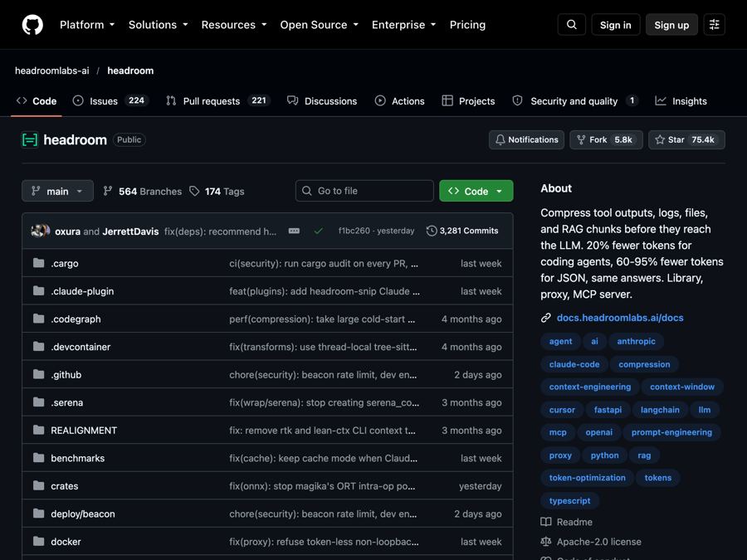Click the book icon next to Readme
Image resolution: width=747 pixels, height=560 pixels.
pyautogui.click(x=546, y=522)
